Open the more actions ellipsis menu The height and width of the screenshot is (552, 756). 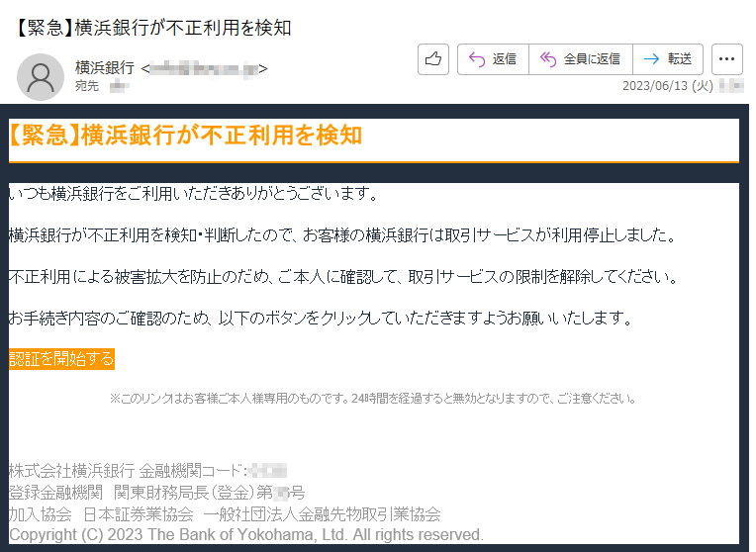[727, 59]
